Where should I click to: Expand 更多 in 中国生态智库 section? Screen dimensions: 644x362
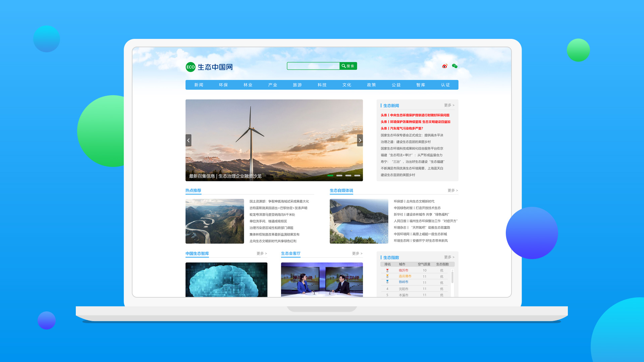[262, 253]
